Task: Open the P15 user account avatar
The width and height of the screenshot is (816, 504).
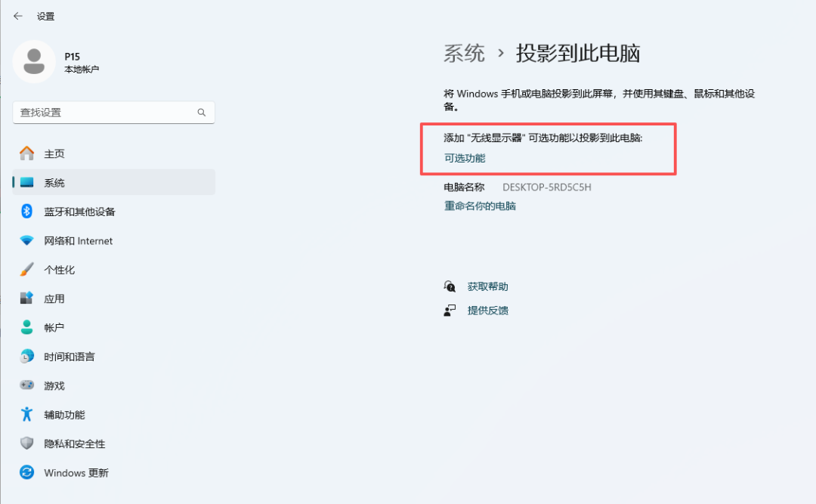Action: [x=34, y=61]
